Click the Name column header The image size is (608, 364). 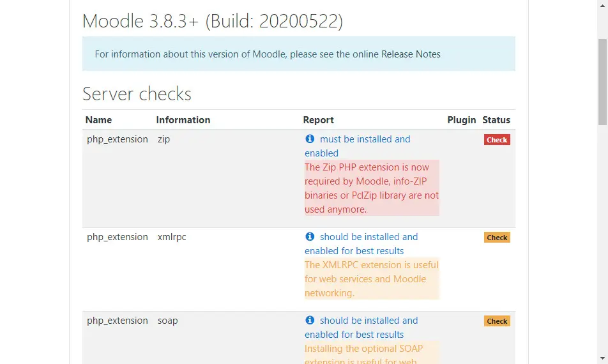click(98, 119)
